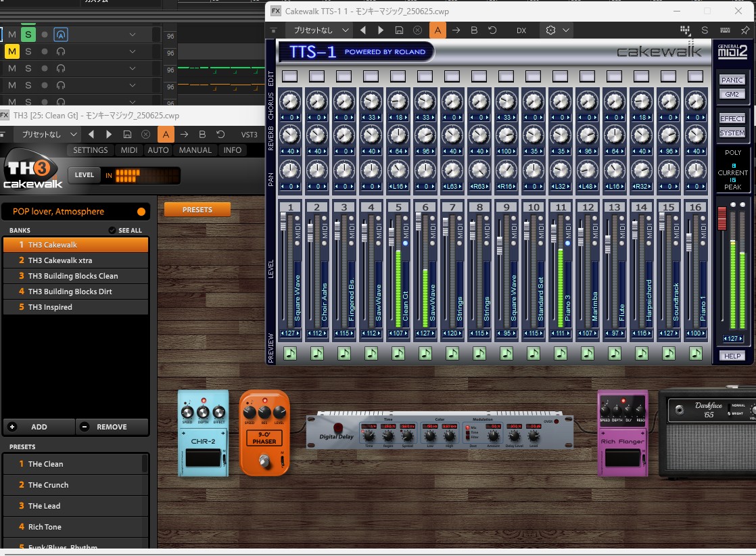Viewport: 756px width, 556px height.
Task: Click the revert icon in TH3 toolbar
Action: [220, 135]
